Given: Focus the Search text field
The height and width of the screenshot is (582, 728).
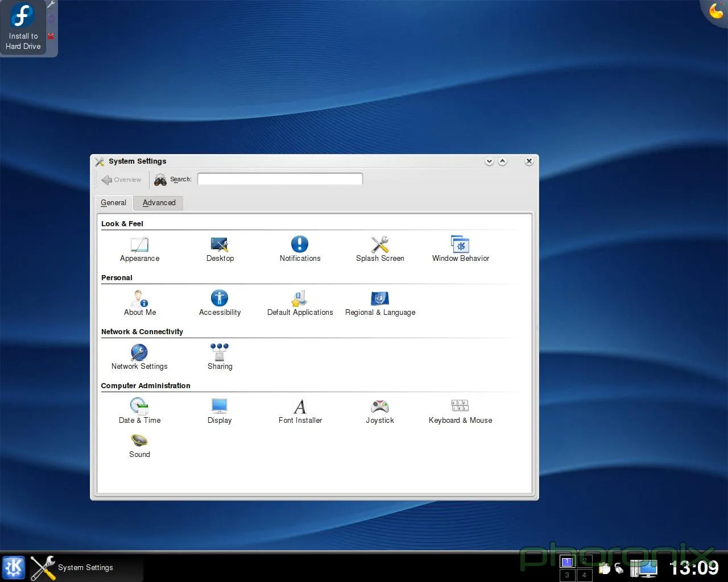Looking at the screenshot, I should 280,179.
